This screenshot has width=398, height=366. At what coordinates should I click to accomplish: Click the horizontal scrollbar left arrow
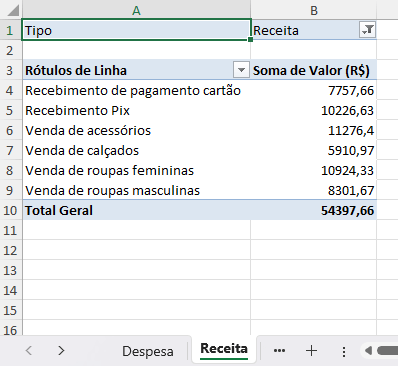pyautogui.click(x=368, y=350)
